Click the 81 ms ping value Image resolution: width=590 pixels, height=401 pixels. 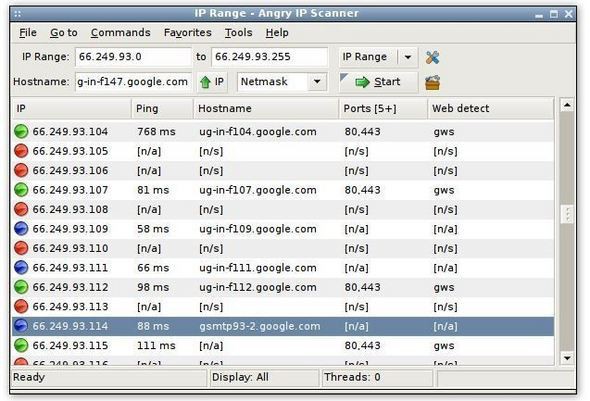click(153, 190)
